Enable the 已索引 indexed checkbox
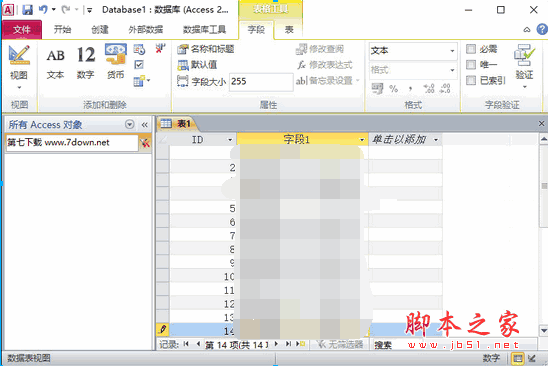The width and height of the screenshot is (548, 366). [471, 80]
